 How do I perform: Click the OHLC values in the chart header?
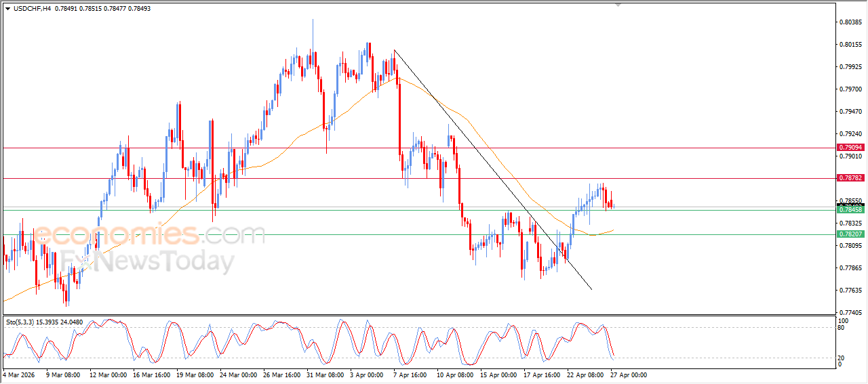[103, 8]
